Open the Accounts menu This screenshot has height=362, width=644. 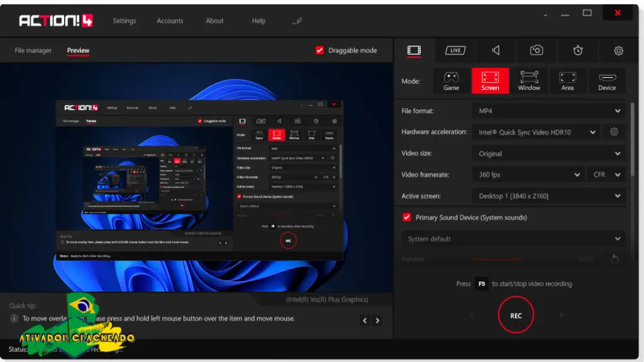pyautogui.click(x=170, y=21)
